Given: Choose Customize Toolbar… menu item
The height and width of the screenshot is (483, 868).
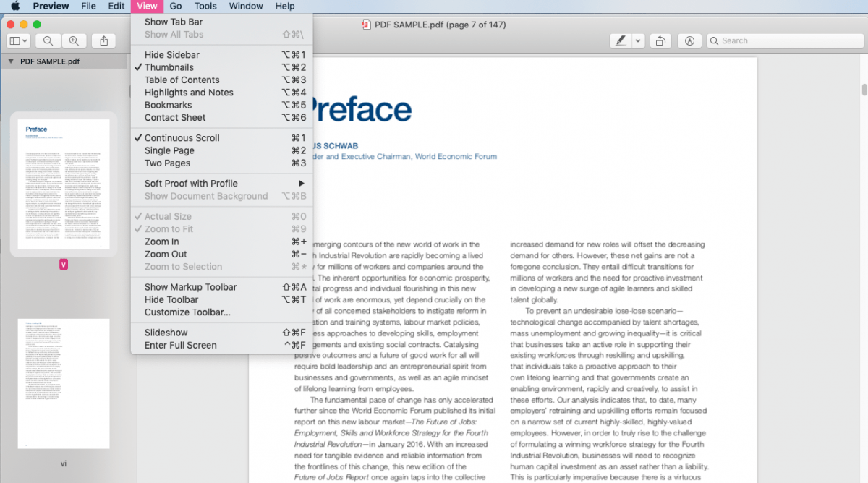Looking at the screenshot, I should click(222, 312).
